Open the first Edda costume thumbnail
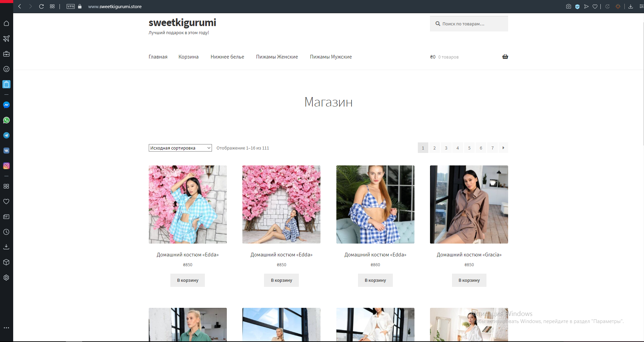The image size is (644, 342). [188, 204]
